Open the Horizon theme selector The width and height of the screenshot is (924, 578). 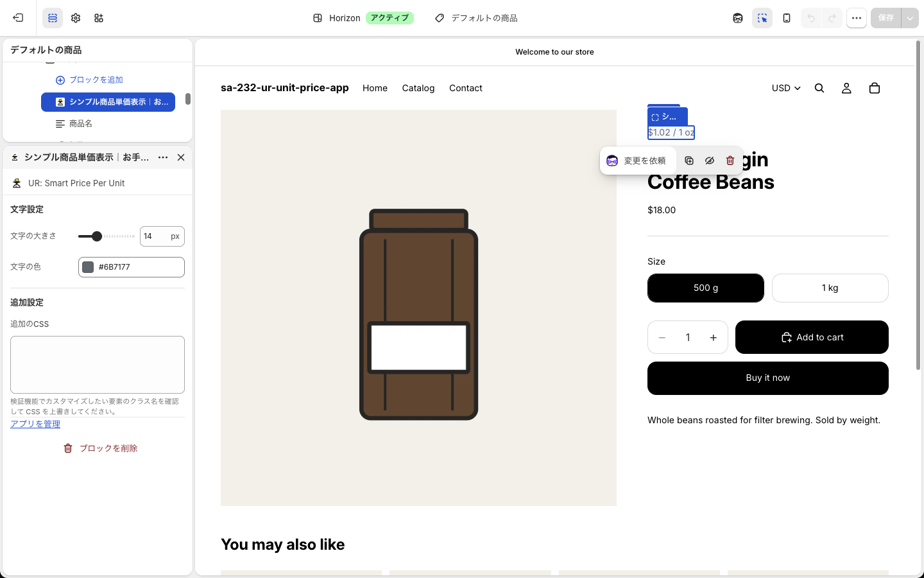coord(363,18)
